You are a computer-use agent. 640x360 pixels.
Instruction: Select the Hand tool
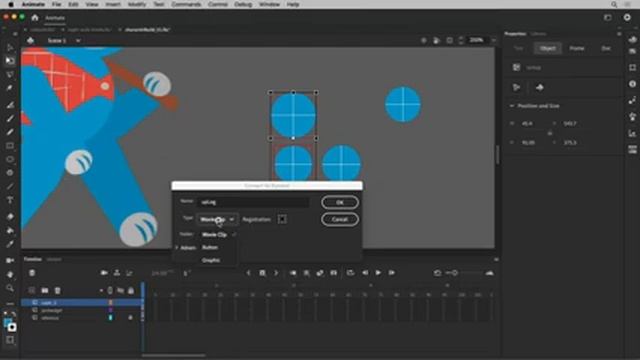click(x=10, y=274)
